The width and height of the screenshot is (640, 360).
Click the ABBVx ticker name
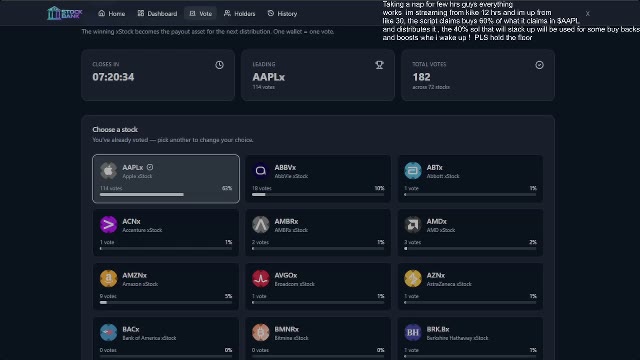click(x=285, y=167)
